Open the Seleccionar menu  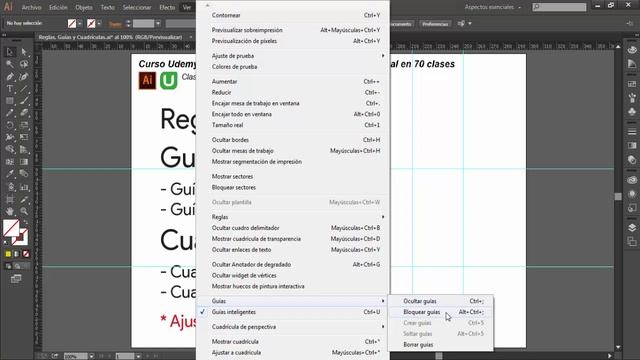[x=137, y=7]
